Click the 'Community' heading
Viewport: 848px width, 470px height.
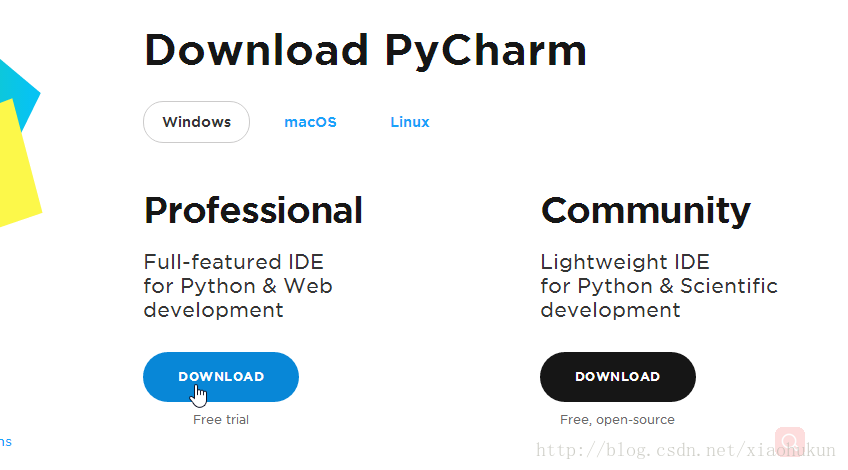646,211
